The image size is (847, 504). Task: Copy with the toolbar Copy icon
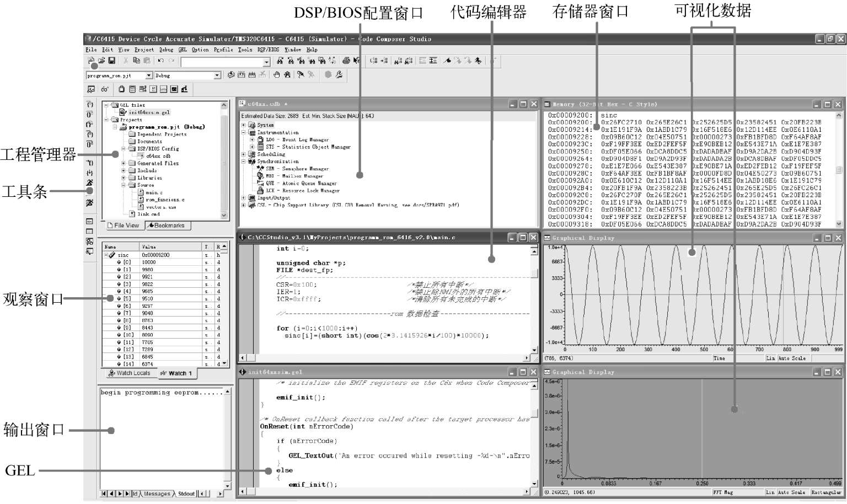pos(136,61)
